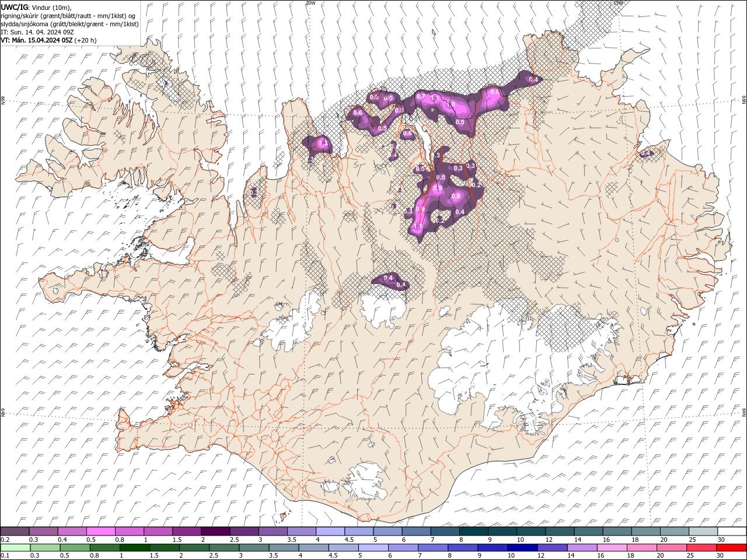Select the bright red 30+ swatch, bottom row
Image resolution: width=747 pixels, height=560 pixels.
pos(731,548)
